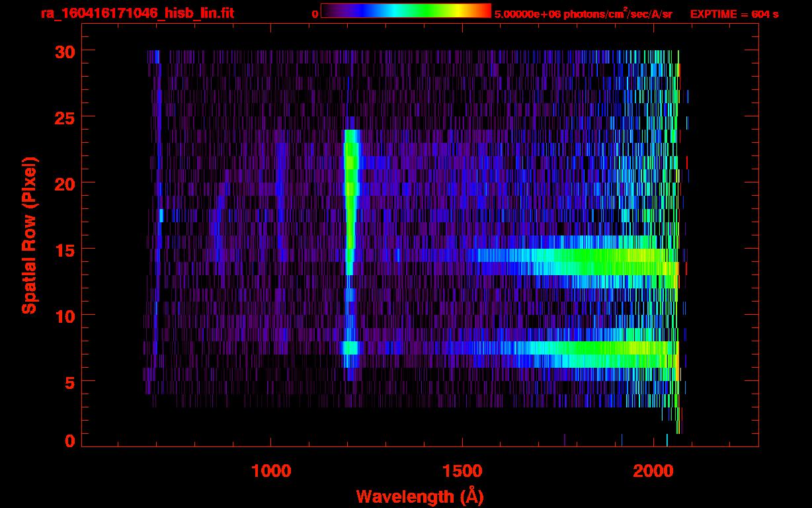This screenshot has width=812, height=508.
Task: Click the filename title ra_160416171046_hisb_lin.fit
Action: 137,13
